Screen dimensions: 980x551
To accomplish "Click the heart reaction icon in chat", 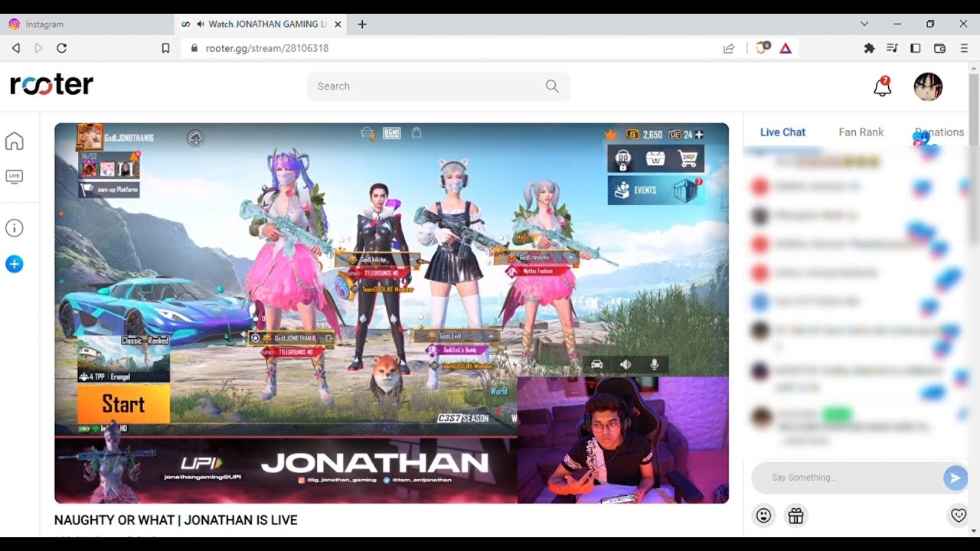I will (958, 516).
